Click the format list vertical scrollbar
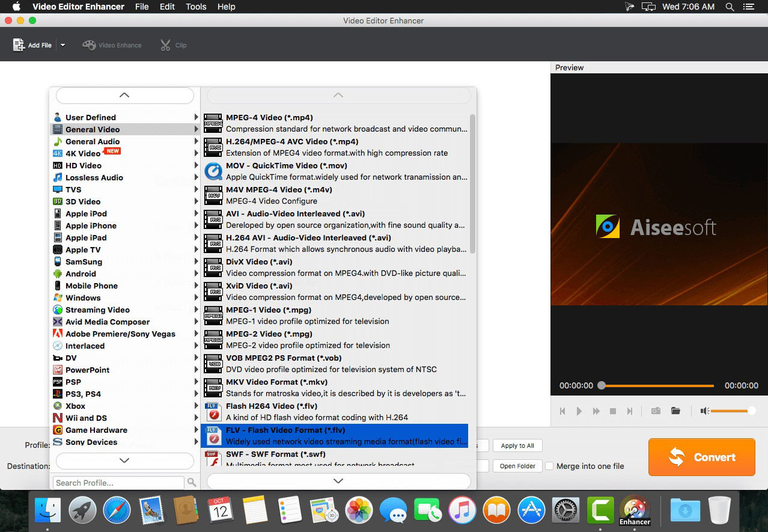The image size is (768, 532). (472, 183)
